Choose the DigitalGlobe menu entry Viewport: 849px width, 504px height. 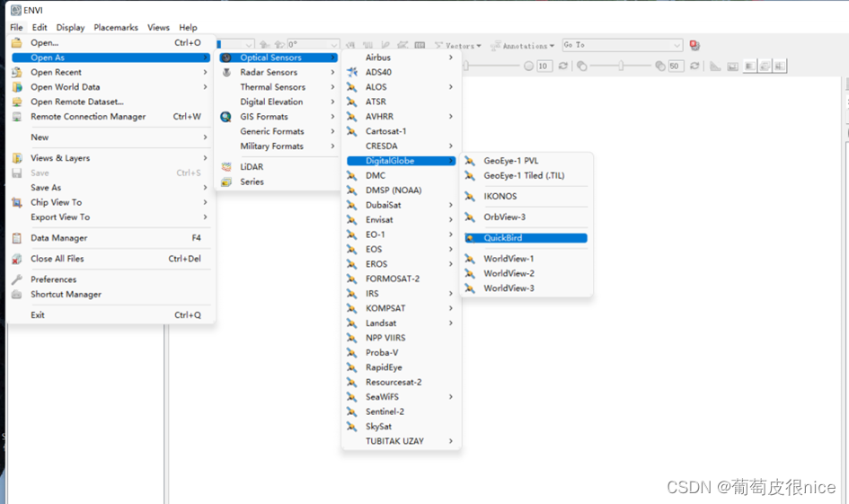(401, 161)
